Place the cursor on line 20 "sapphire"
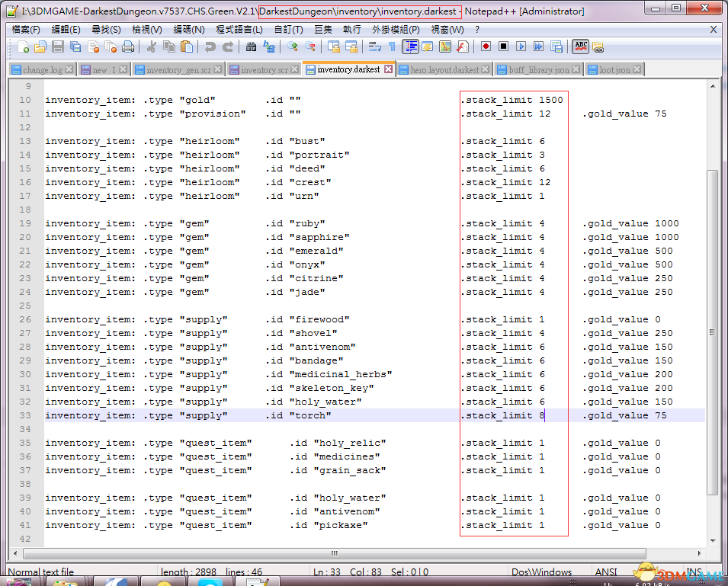The image size is (728, 586). point(320,237)
